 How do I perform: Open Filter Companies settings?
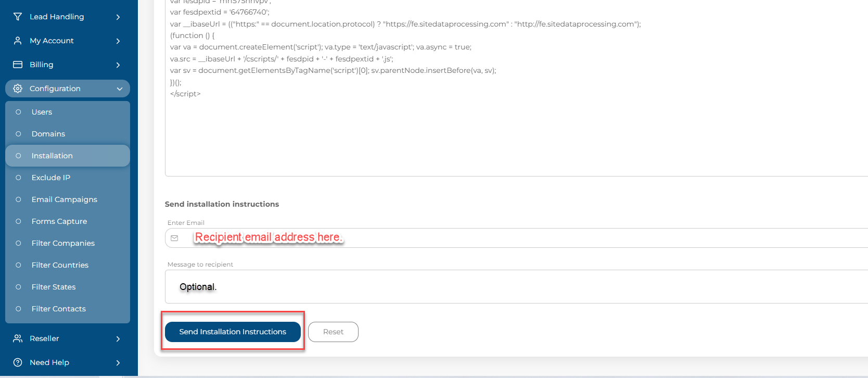(x=68, y=243)
